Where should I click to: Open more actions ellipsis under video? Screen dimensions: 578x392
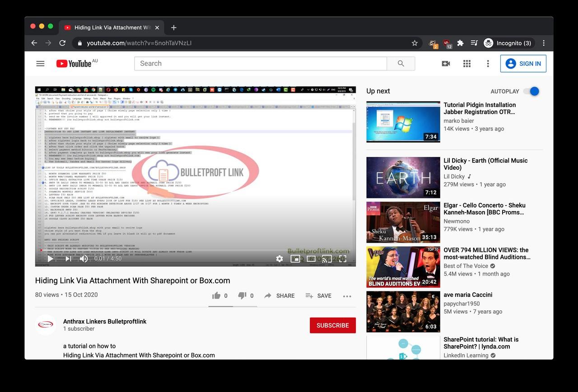347,296
